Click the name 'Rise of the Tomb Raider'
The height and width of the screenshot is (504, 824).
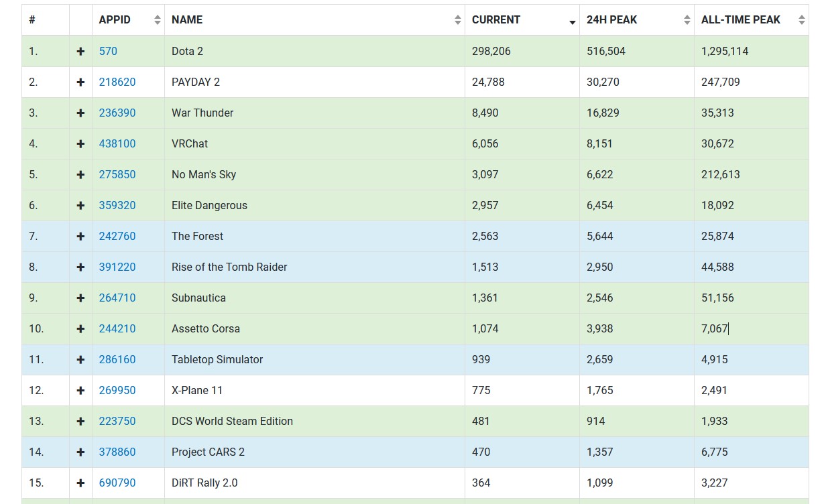(x=229, y=267)
